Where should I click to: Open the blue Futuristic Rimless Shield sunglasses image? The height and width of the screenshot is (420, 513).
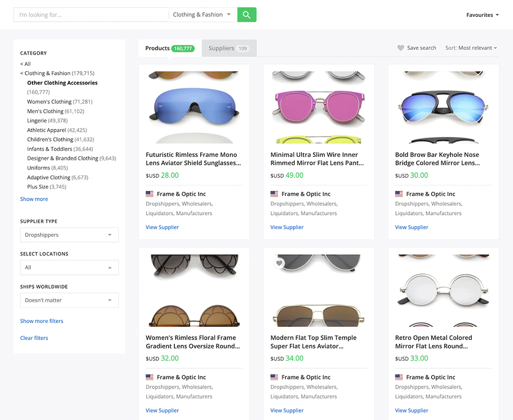click(x=194, y=107)
